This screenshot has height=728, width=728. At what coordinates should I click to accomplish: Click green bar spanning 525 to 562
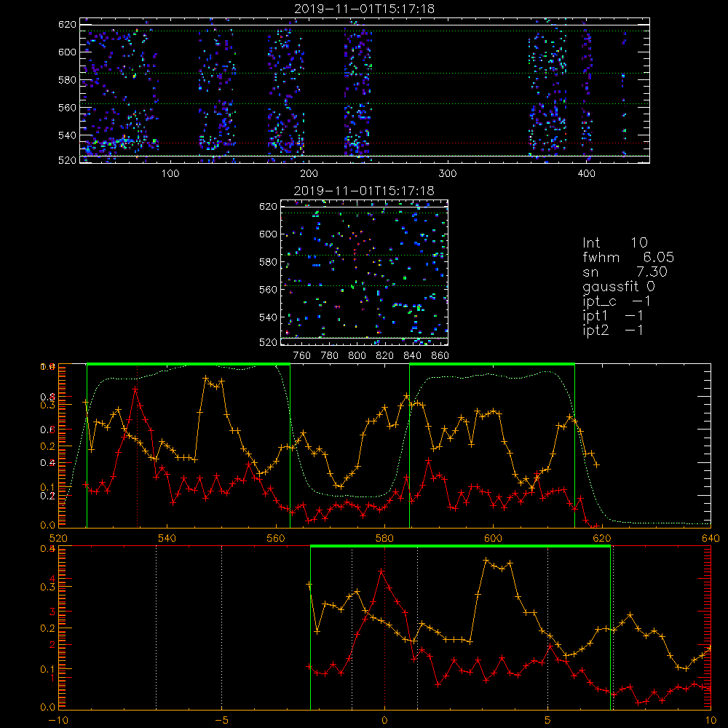point(189,364)
